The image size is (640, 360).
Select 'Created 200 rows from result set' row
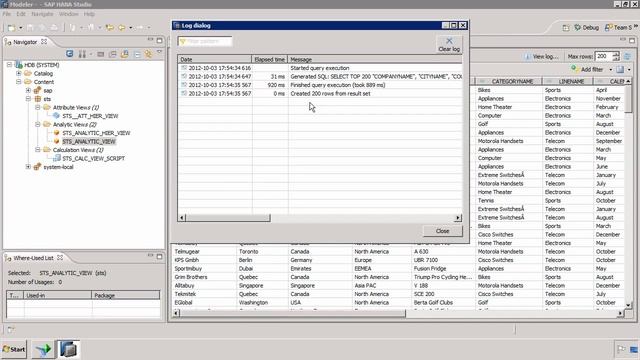point(320,93)
